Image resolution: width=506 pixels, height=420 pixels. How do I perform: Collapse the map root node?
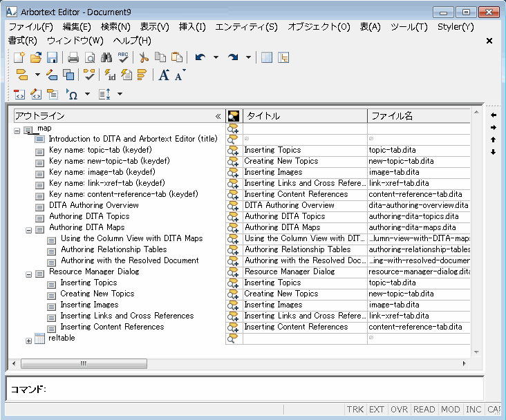(x=17, y=131)
